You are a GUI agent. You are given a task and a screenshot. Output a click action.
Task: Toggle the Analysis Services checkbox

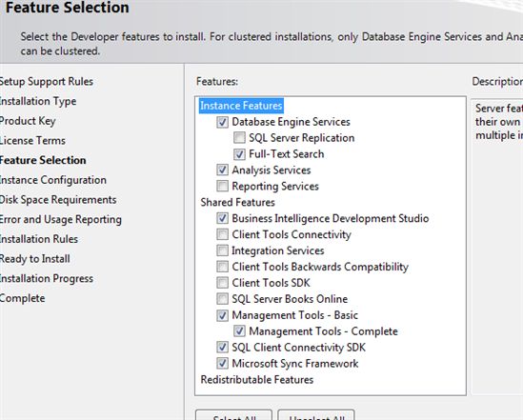pos(223,170)
